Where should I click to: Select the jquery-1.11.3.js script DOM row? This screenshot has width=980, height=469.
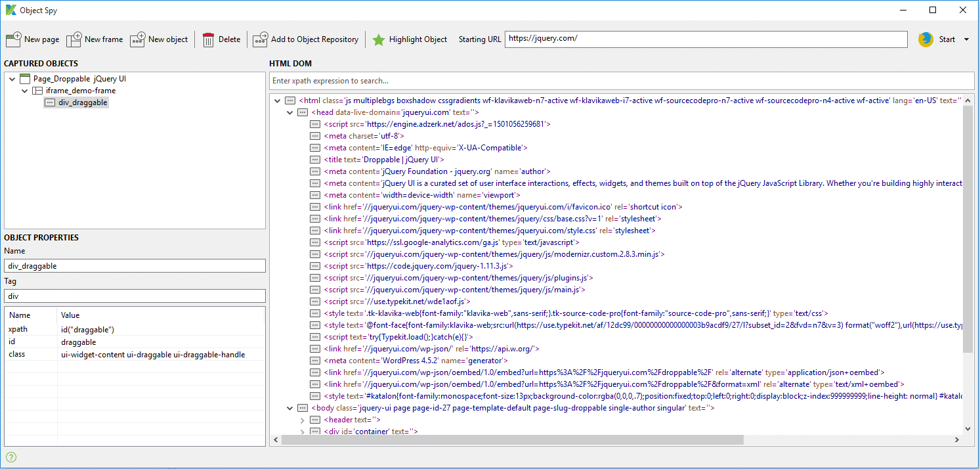[418, 266]
